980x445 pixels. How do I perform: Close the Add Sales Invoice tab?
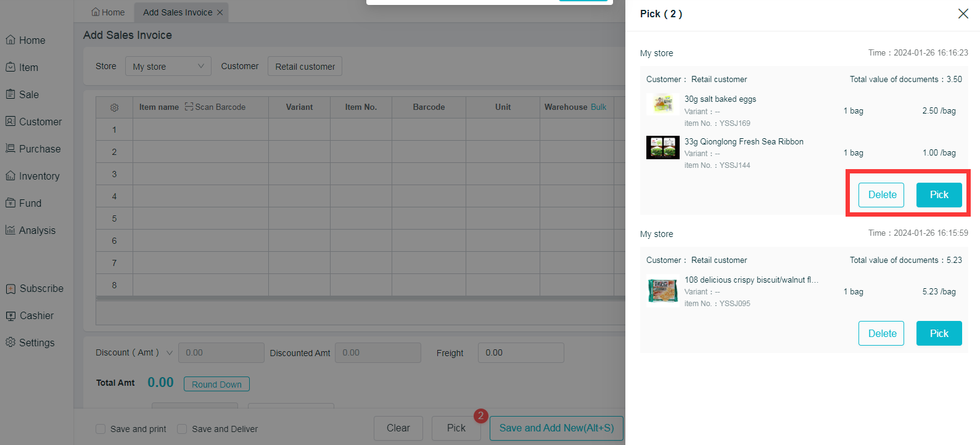[220, 12]
